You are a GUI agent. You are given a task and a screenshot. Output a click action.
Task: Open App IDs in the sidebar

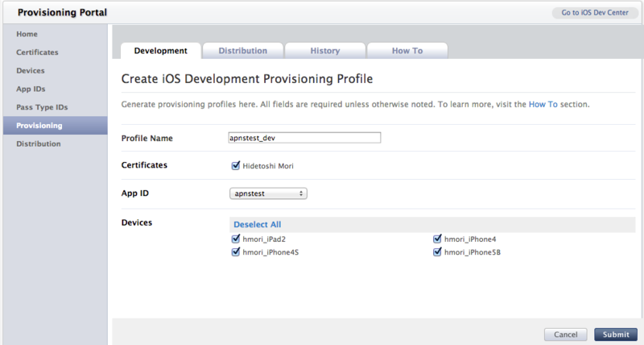point(29,89)
